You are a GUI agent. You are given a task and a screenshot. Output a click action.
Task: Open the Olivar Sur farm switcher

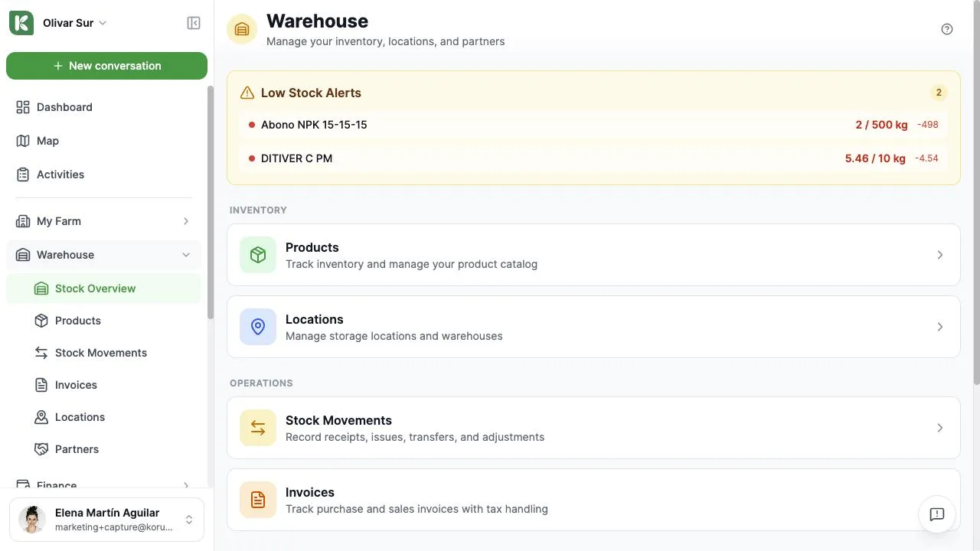(75, 23)
